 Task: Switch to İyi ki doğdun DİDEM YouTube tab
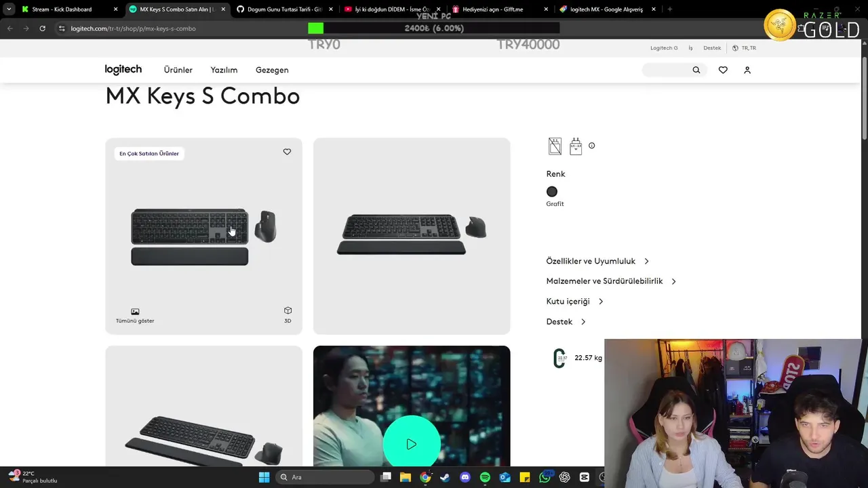(392, 9)
